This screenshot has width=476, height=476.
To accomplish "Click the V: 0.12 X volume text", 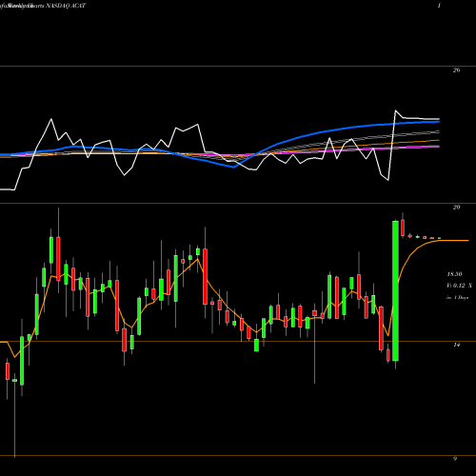I will 459,286.
